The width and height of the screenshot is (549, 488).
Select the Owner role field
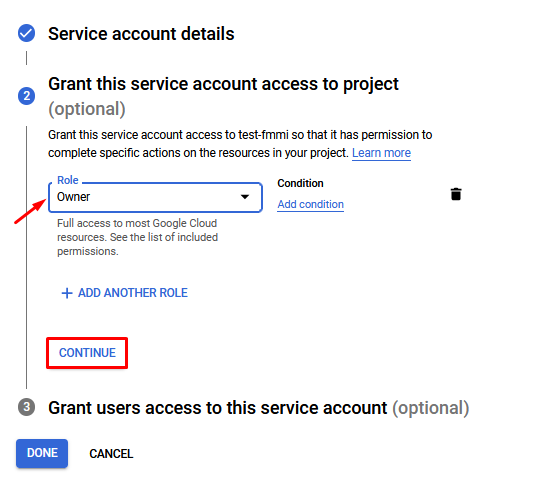point(155,197)
